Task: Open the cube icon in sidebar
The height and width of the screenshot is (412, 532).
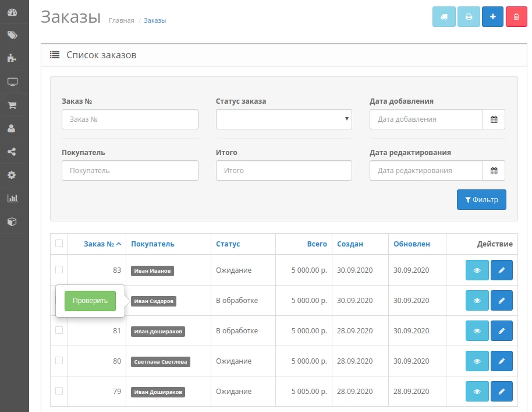Action: tap(12, 222)
